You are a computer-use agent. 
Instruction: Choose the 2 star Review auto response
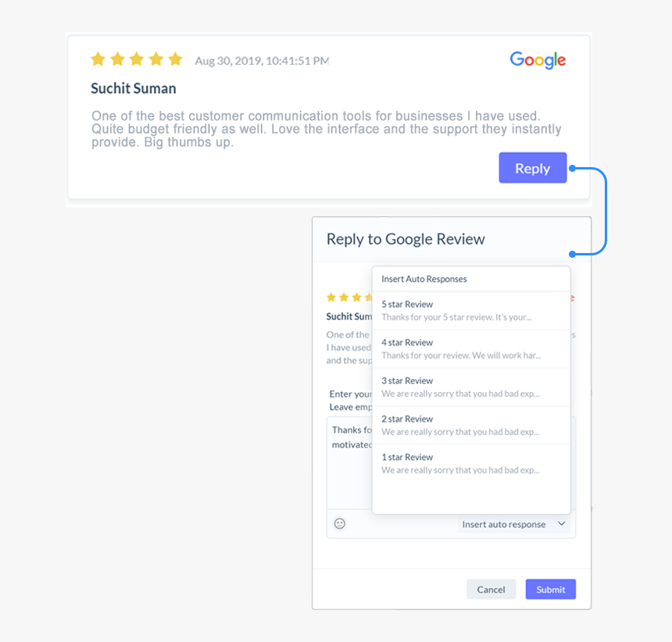[471, 425]
